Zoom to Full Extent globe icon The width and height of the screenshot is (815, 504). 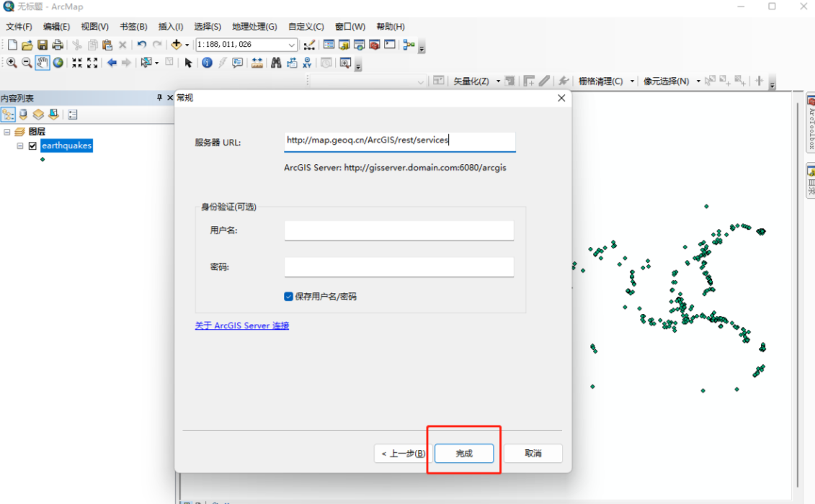tap(58, 63)
